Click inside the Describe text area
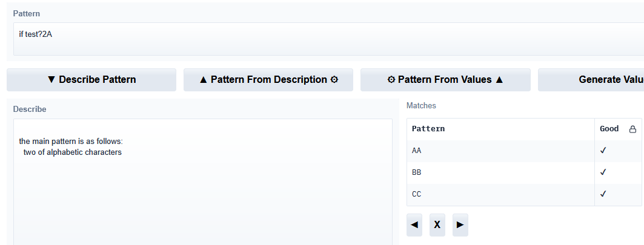This screenshot has width=644, height=245. (x=203, y=194)
